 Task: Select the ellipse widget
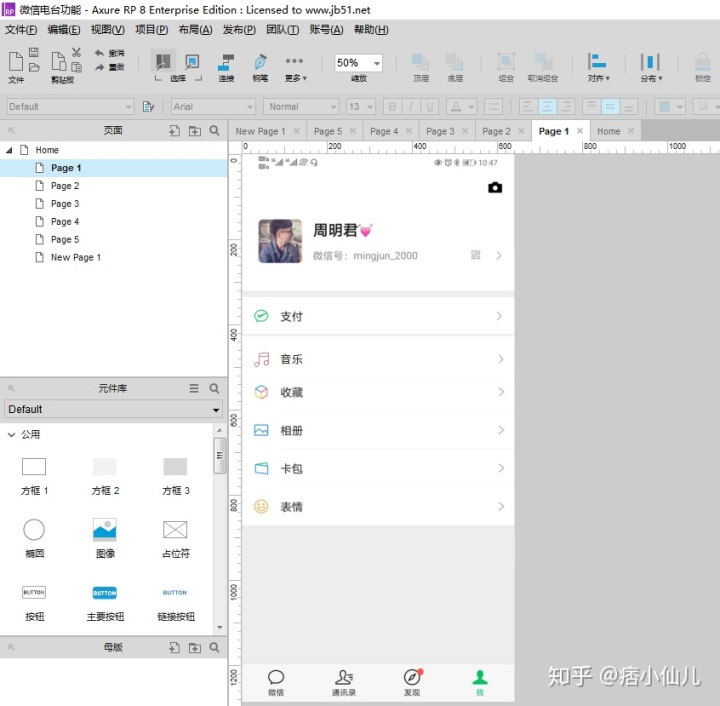coord(34,538)
